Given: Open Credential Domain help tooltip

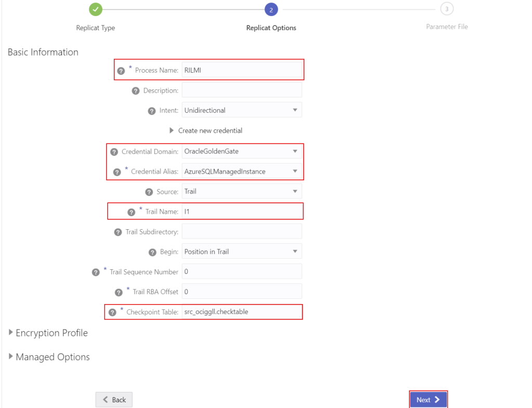Looking at the screenshot, I should 114,151.
